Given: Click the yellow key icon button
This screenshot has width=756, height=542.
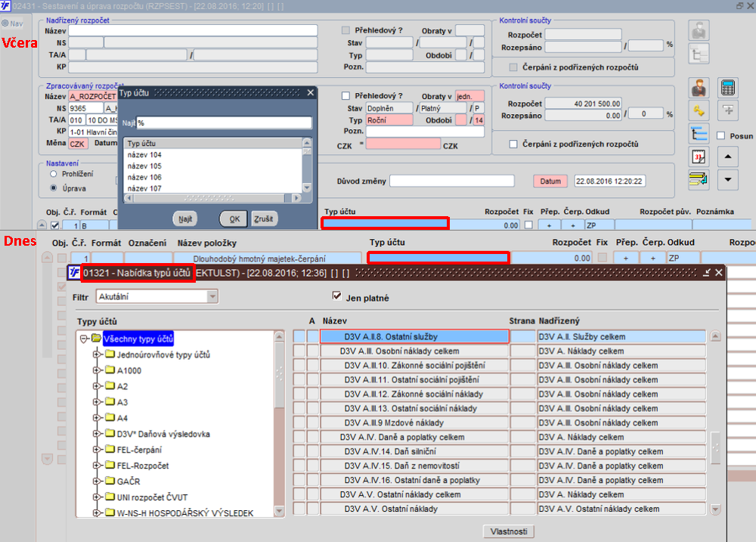Looking at the screenshot, I should [699, 110].
